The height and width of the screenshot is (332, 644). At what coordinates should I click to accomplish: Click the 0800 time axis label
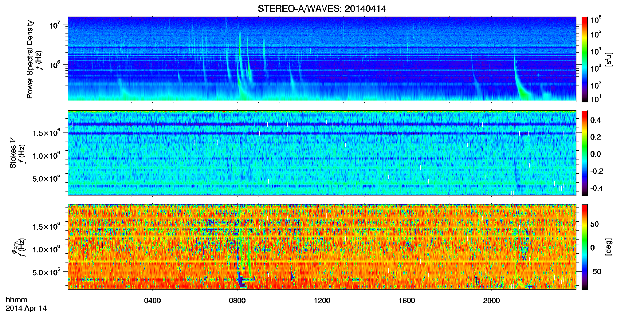click(237, 300)
